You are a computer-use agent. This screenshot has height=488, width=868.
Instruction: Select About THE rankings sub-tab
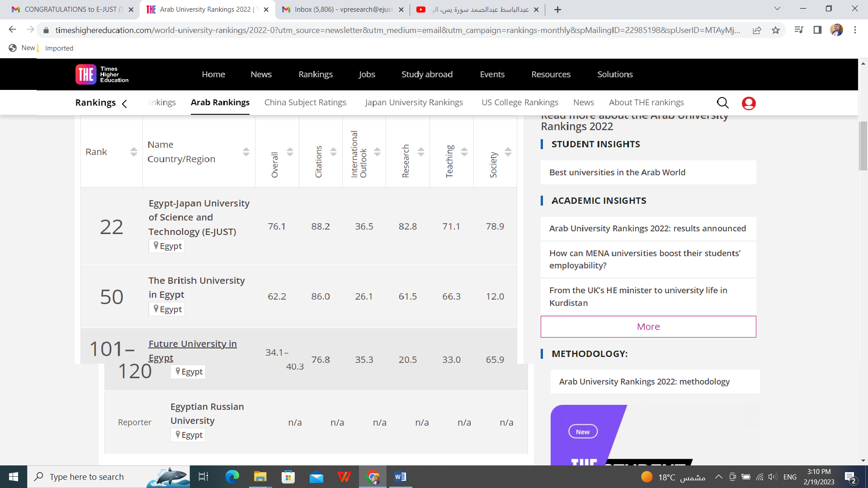coord(646,103)
